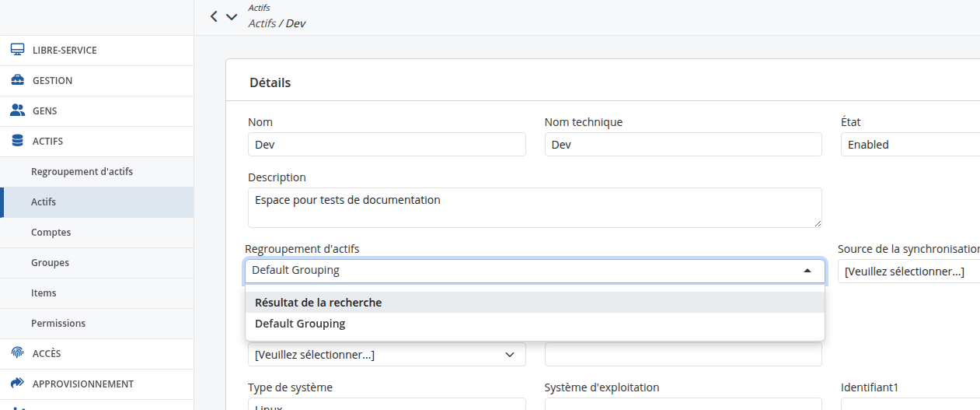Screen dimensions: 980x410
Task: Open history dropdown chevron beside back arrow
Action: (x=231, y=16)
